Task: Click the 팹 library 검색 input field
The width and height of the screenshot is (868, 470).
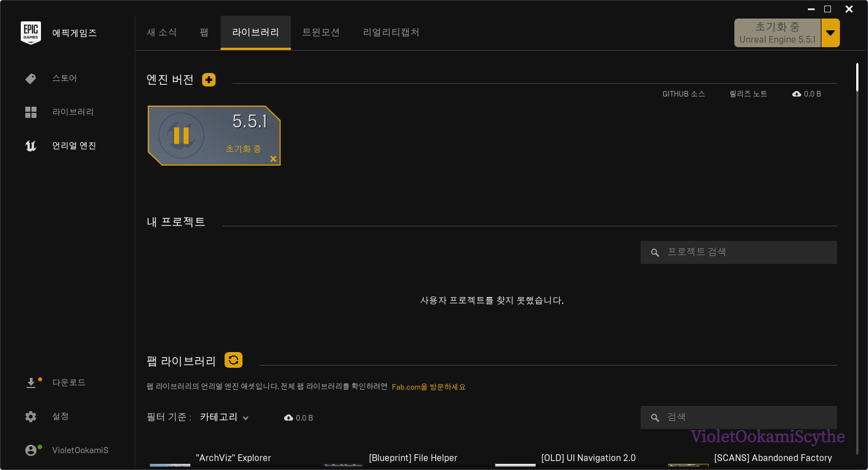Action: pyautogui.click(x=739, y=418)
